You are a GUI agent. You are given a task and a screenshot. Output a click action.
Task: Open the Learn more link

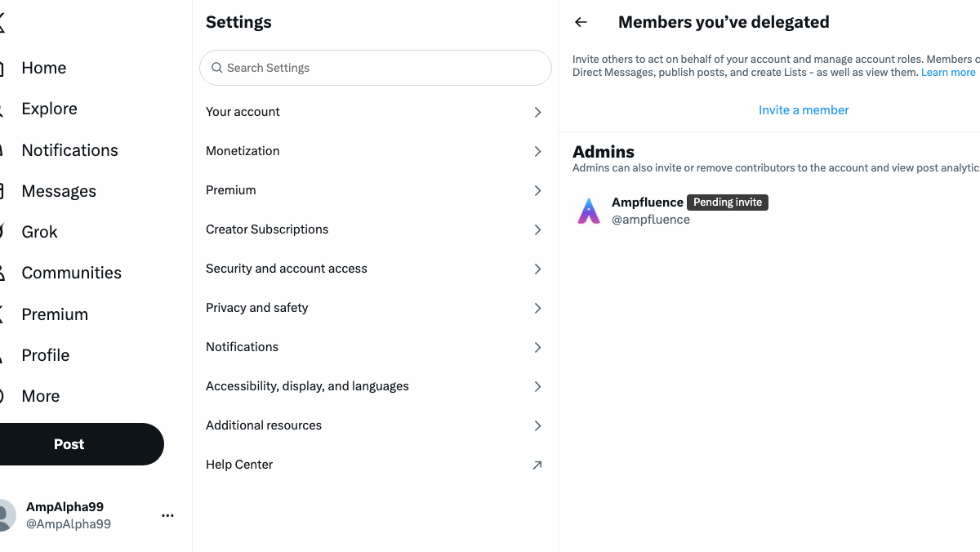(x=948, y=73)
